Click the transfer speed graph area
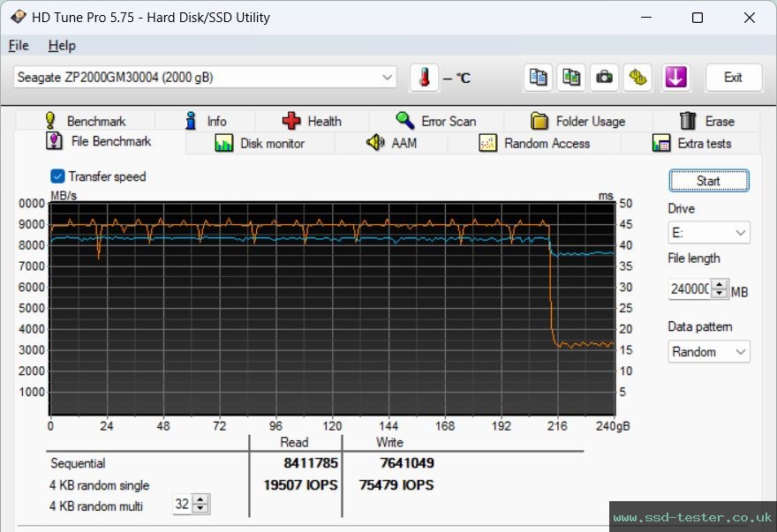This screenshot has height=532, width=777. coord(332,308)
